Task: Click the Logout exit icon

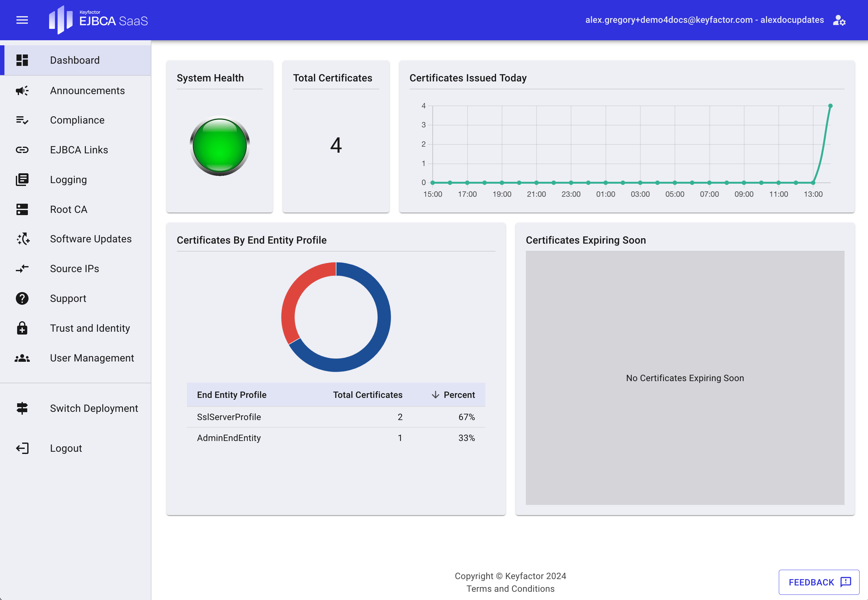Action: [22, 448]
